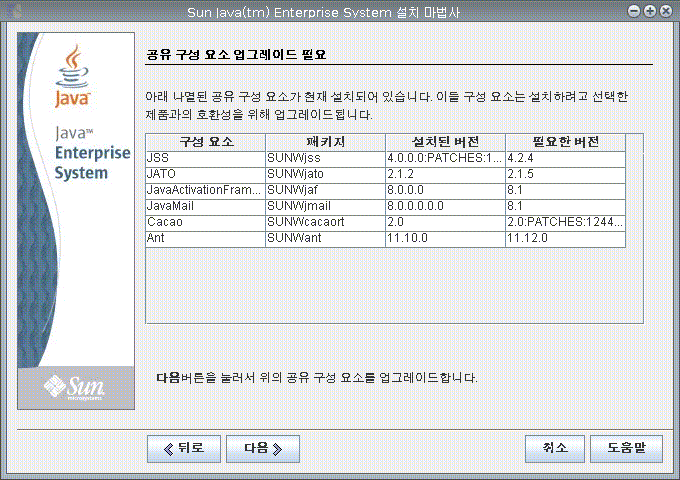Viewport: 680px width, 480px height.
Task: Minimize the installer window
Action: click(x=634, y=11)
